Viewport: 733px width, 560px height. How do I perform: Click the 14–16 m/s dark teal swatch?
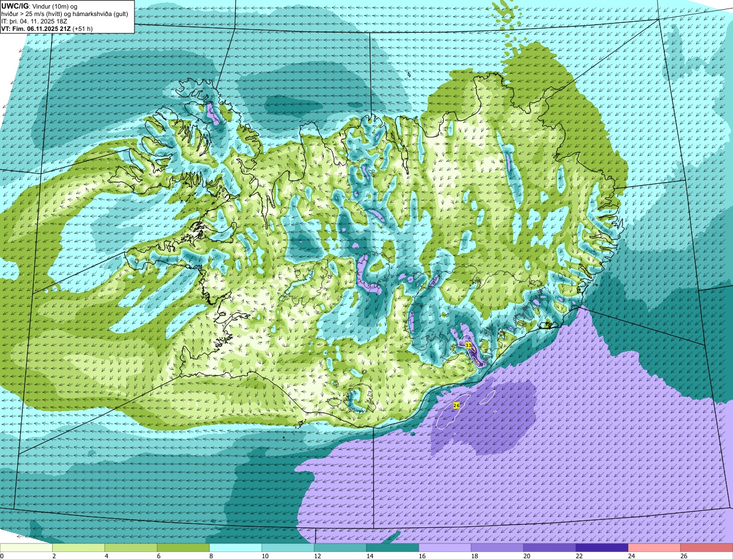click(393, 548)
